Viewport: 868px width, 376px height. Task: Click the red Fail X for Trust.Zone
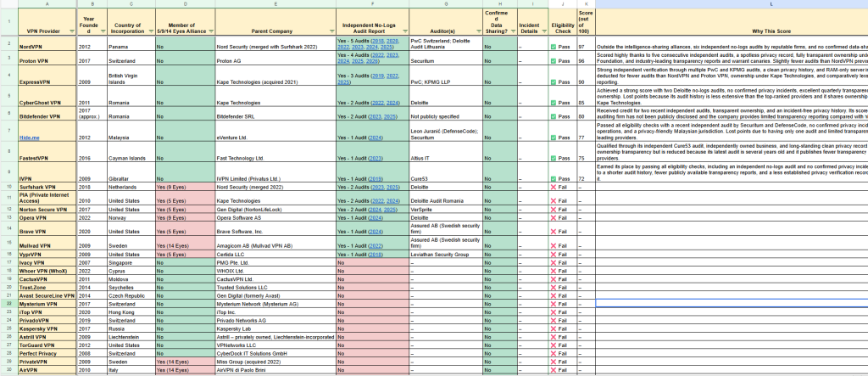[554, 288]
